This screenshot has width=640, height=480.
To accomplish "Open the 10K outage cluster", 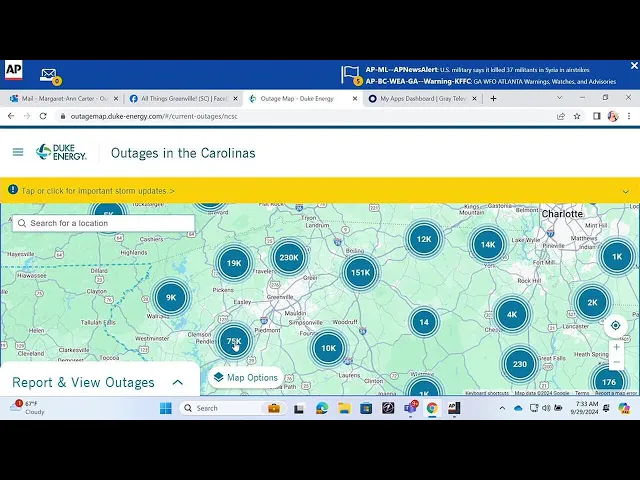I will click(x=329, y=348).
